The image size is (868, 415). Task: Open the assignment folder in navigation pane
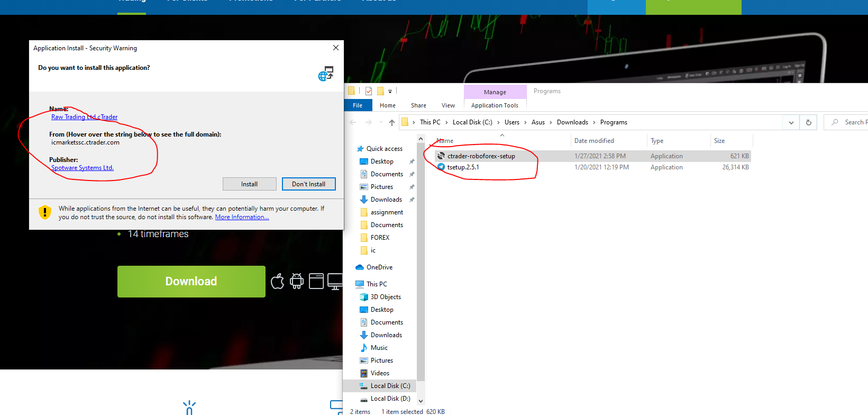click(387, 212)
